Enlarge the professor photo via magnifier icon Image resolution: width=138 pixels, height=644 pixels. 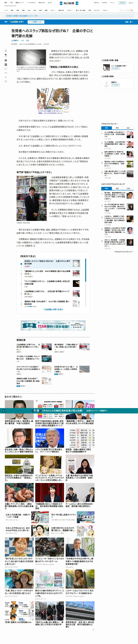click(43, 217)
